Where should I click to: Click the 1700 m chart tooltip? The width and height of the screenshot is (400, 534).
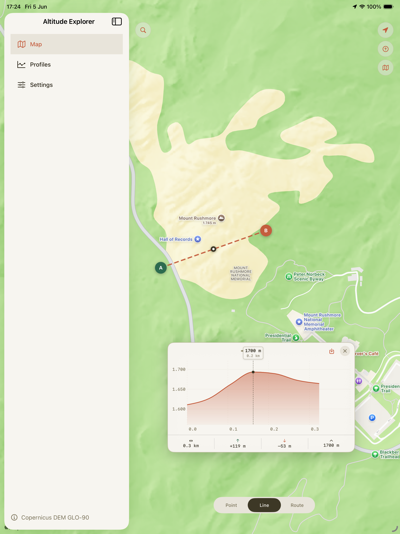coord(253,353)
